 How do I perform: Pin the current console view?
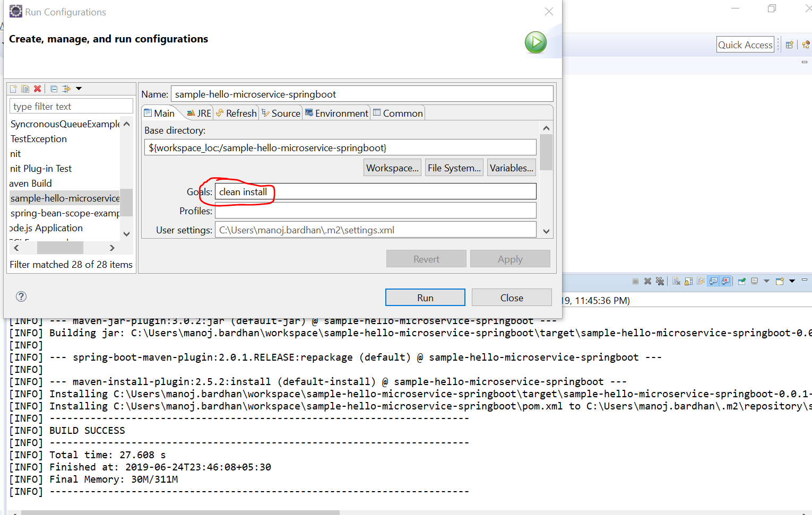(741, 281)
